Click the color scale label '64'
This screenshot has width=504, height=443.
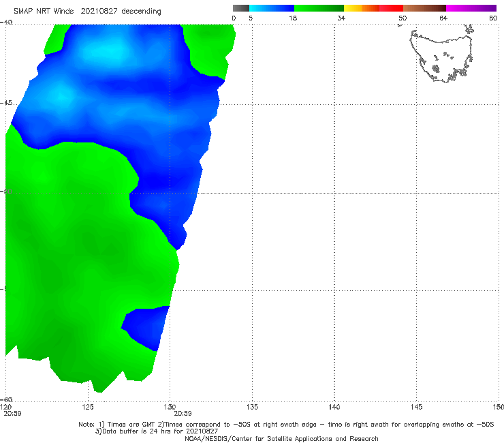[443, 18]
